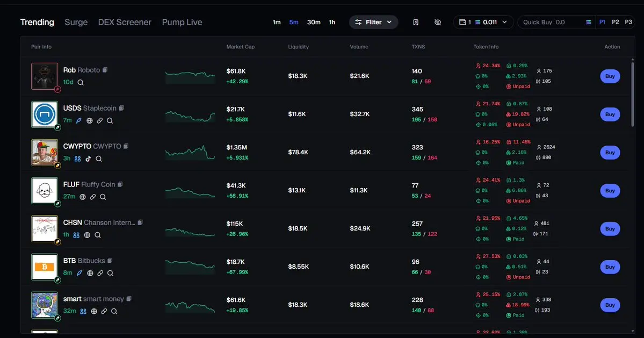Sort by the Volume column header
Screen dimensions: 644x338
(359, 47)
